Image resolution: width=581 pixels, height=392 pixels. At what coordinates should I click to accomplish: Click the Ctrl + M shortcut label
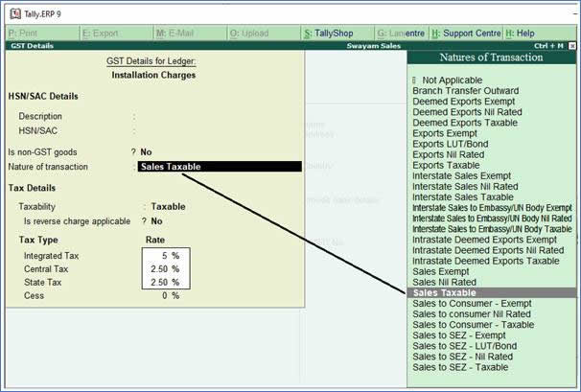click(x=548, y=46)
